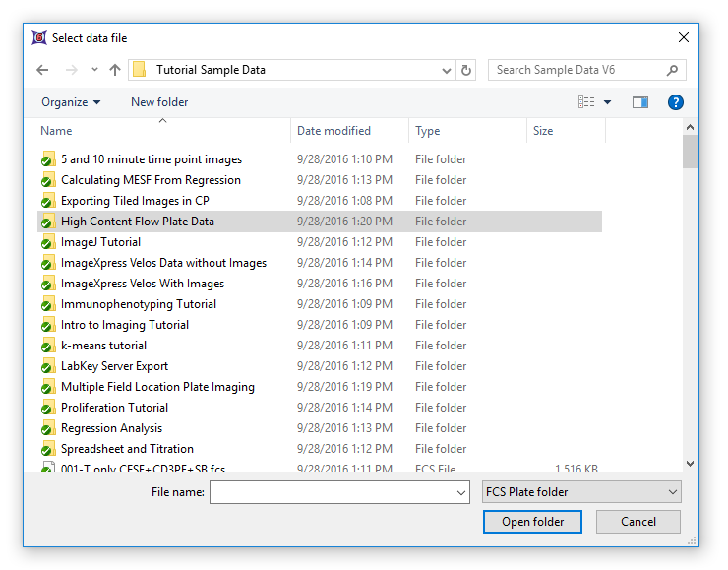Open the Organize menu
Image resolution: width=728 pixels, height=570 pixels.
pyautogui.click(x=71, y=102)
